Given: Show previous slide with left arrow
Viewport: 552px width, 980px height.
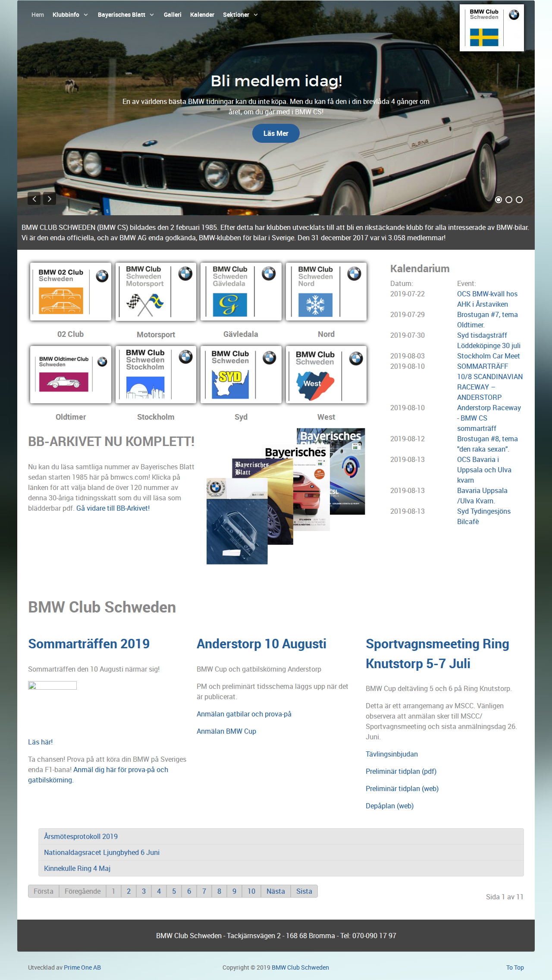Looking at the screenshot, I should tap(34, 199).
